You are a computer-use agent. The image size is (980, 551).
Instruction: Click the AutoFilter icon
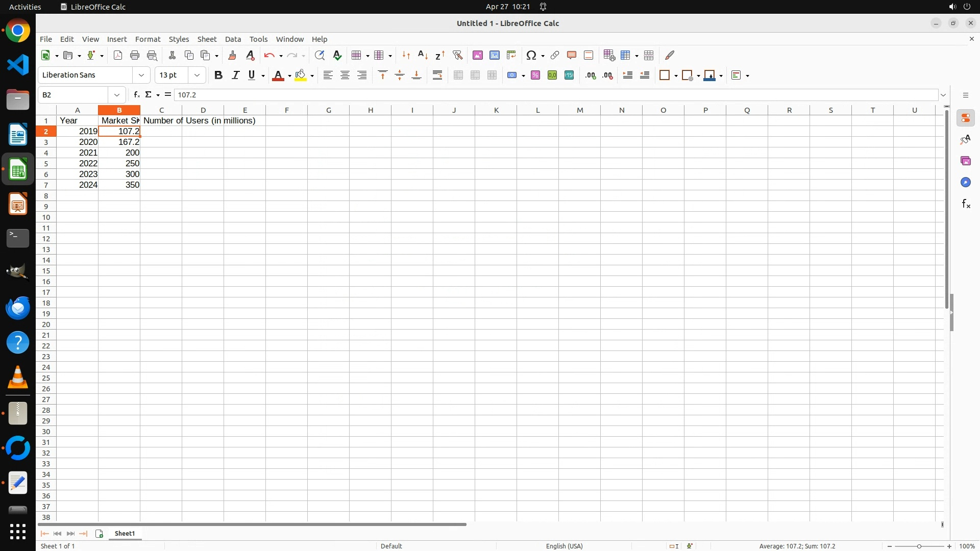pos(457,55)
